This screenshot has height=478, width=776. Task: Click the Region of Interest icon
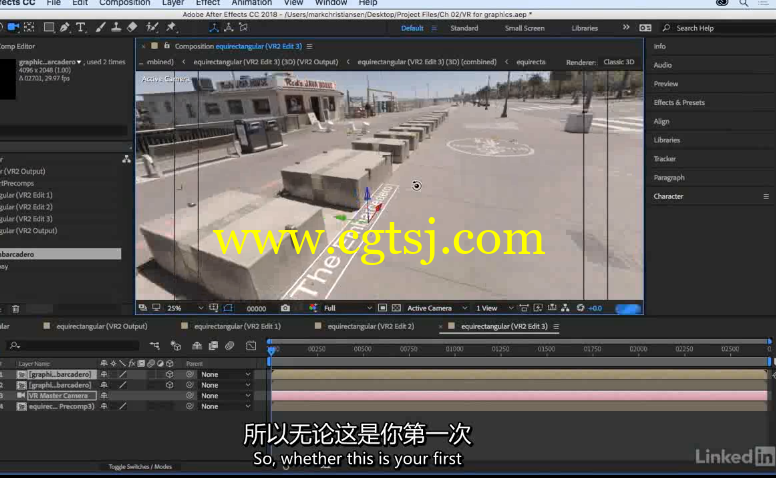click(x=382, y=308)
